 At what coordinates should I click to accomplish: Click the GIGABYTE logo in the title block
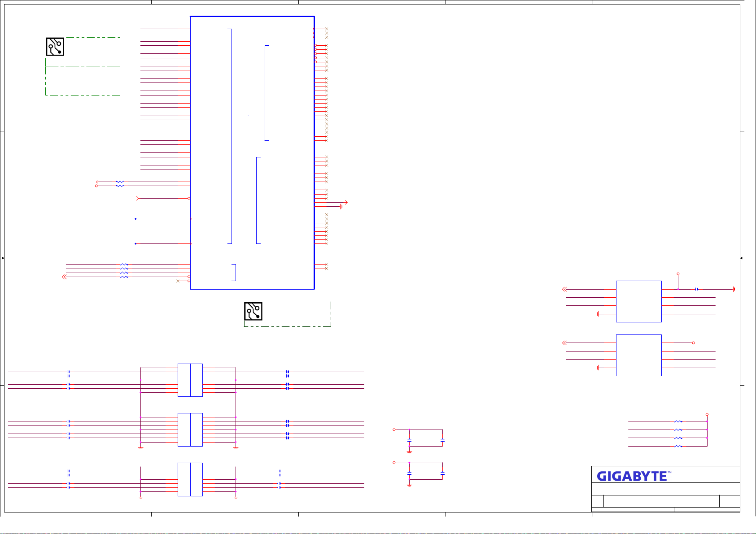click(x=633, y=476)
